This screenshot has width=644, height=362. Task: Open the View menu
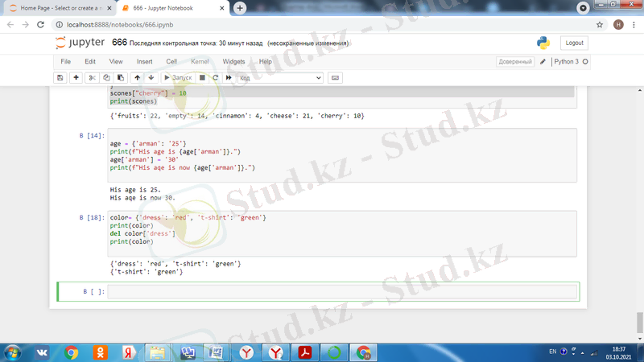point(116,62)
